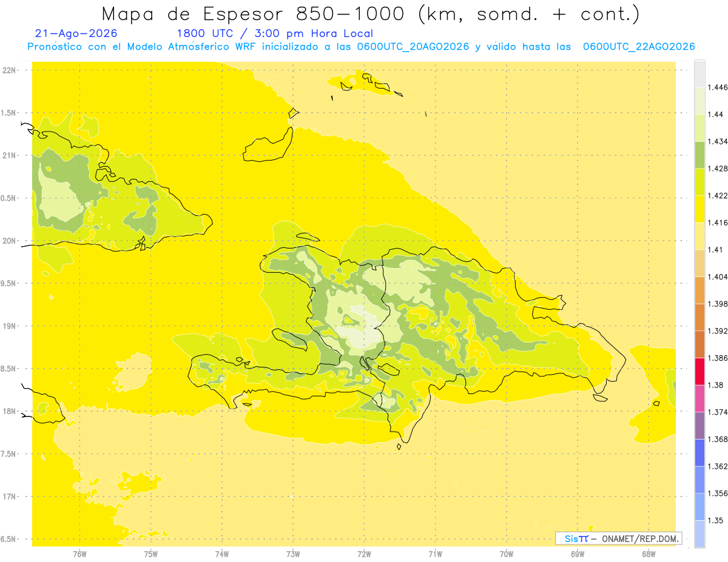Image resolution: width=728 pixels, height=562 pixels.
Task: Click the 19N latitude axis label
Action: click(9, 326)
